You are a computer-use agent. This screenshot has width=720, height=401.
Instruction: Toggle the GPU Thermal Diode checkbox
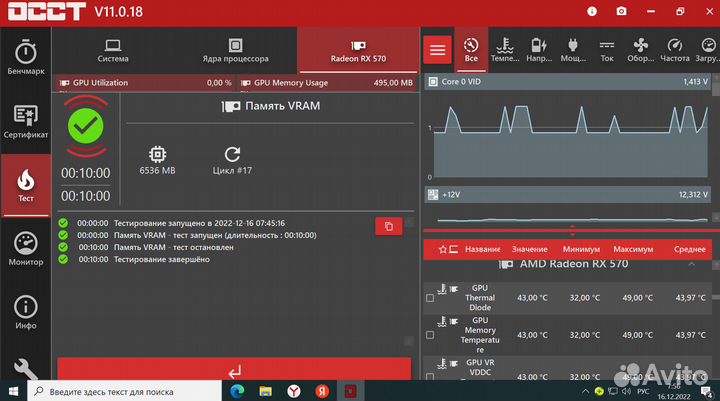coord(430,298)
